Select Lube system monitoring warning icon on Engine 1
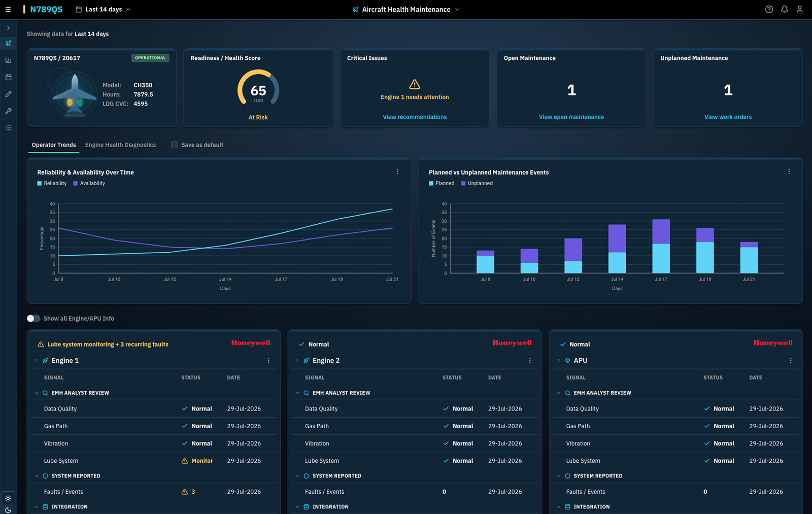The height and width of the screenshot is (514, 812). coord(41,344)
